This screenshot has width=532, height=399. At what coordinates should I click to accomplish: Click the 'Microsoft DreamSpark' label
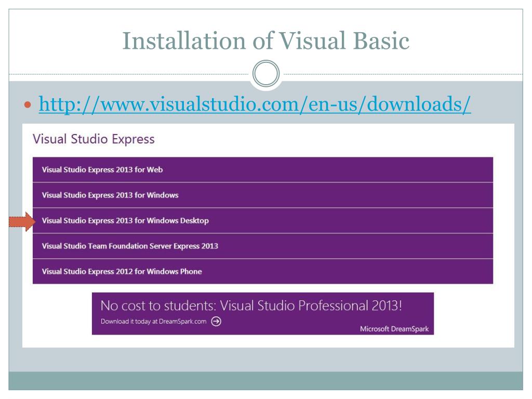pyautogui.click(x=394, y=329)
